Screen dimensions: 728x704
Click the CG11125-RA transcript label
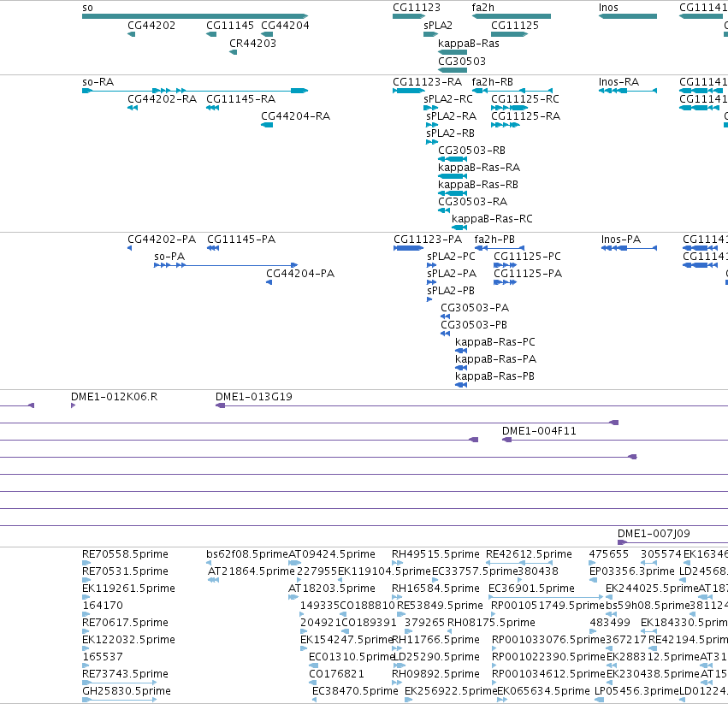tap(525, 116)
